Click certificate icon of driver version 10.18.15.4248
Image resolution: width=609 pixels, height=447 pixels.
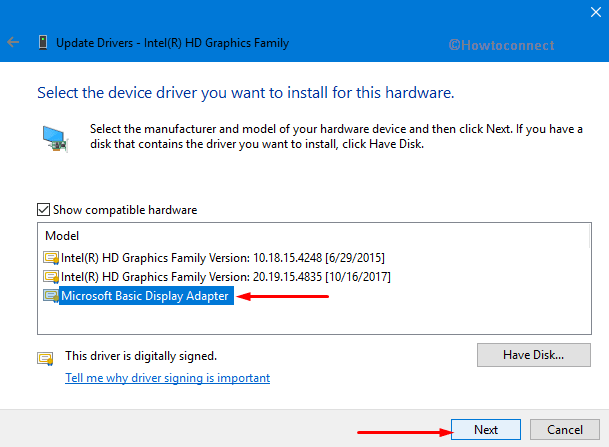[51, 258]
